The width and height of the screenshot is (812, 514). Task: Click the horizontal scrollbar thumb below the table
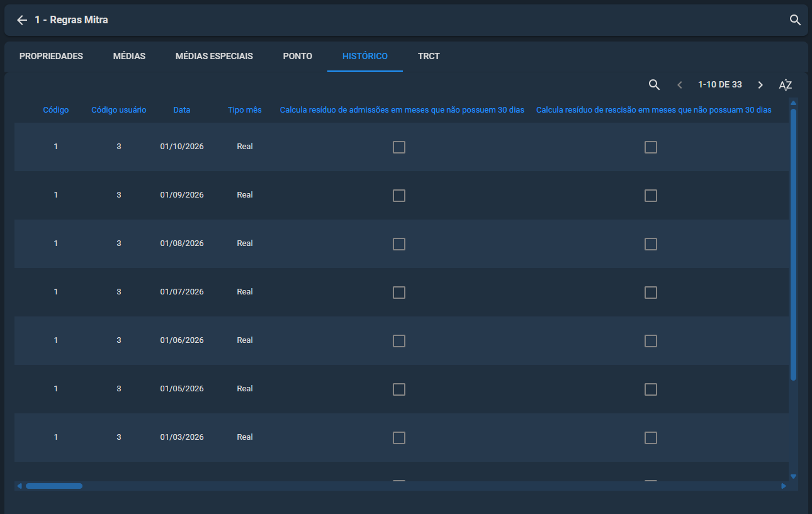pos(54,486)
